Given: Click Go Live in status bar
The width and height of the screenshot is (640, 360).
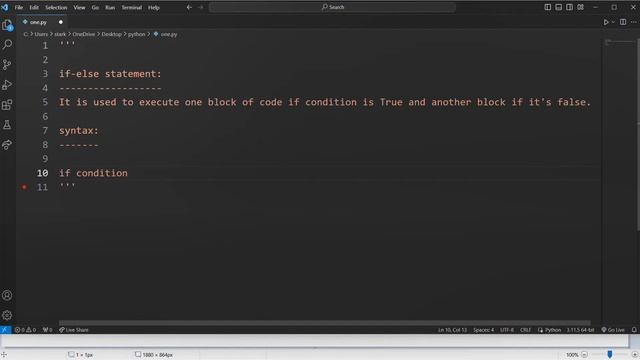Looking at the screenshot, I should (x=613, y=330).
